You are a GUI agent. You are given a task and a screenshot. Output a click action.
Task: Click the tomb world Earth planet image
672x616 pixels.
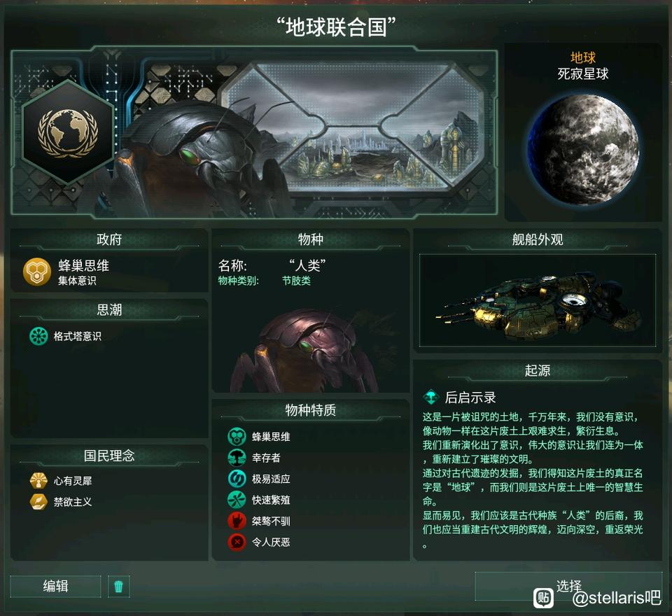tap(583, 148)
